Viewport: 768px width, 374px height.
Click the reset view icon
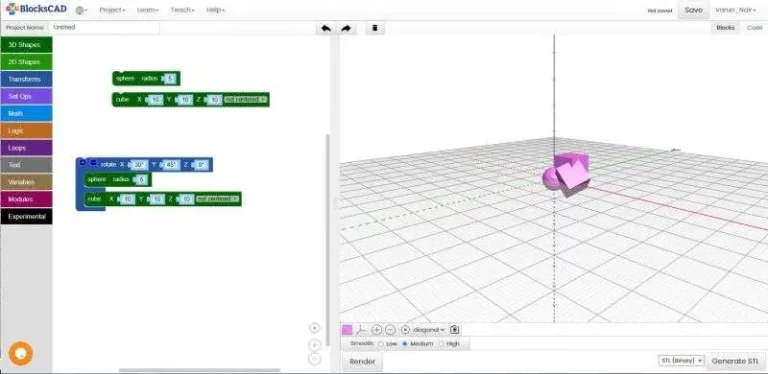click(405, 330)
